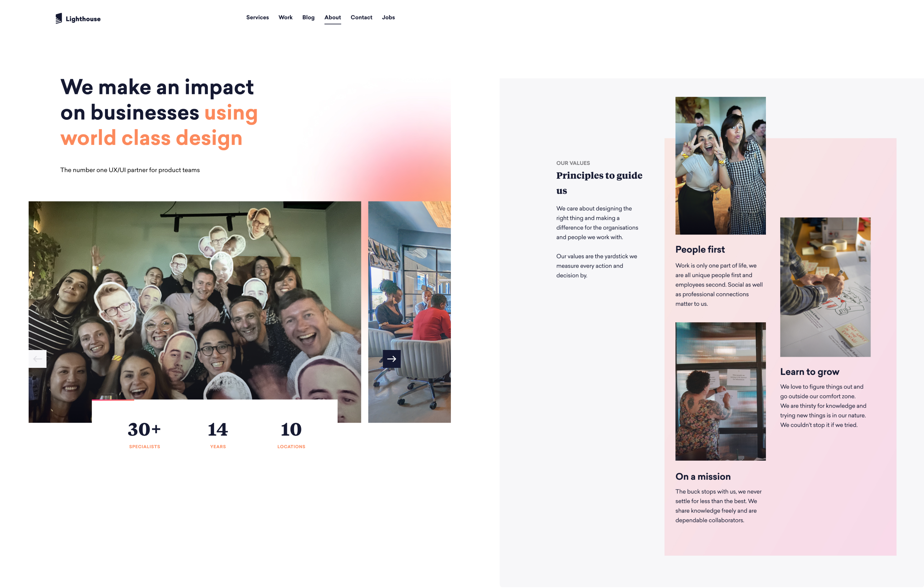Open the Services nav item

click(x=257, y=17)
